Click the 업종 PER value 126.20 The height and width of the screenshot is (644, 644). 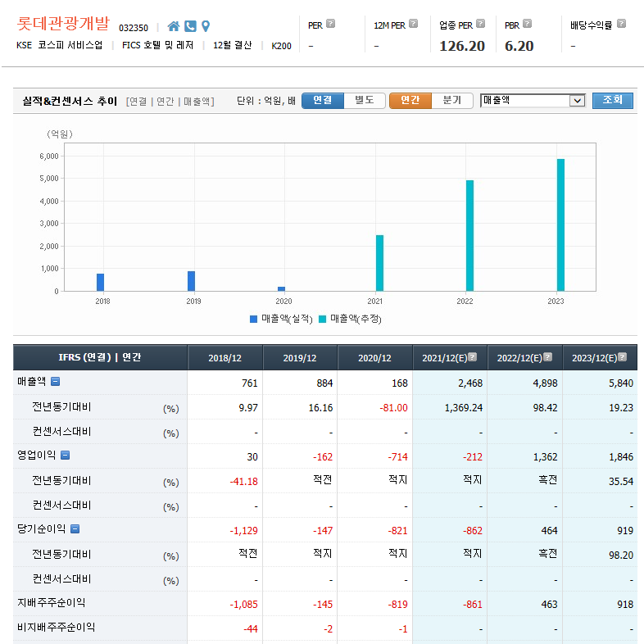click(462, 46)
